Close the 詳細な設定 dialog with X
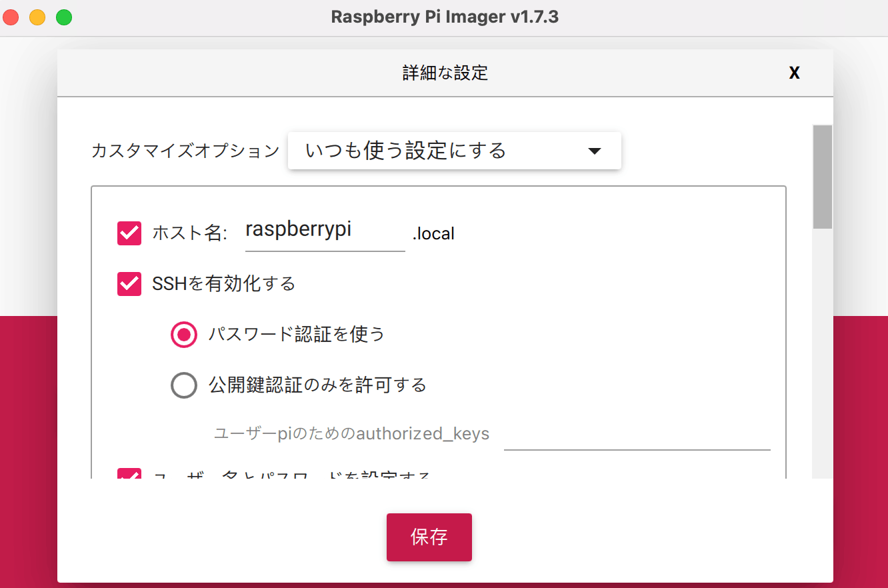This screenshot has width=888, height=588. (794, 73)
